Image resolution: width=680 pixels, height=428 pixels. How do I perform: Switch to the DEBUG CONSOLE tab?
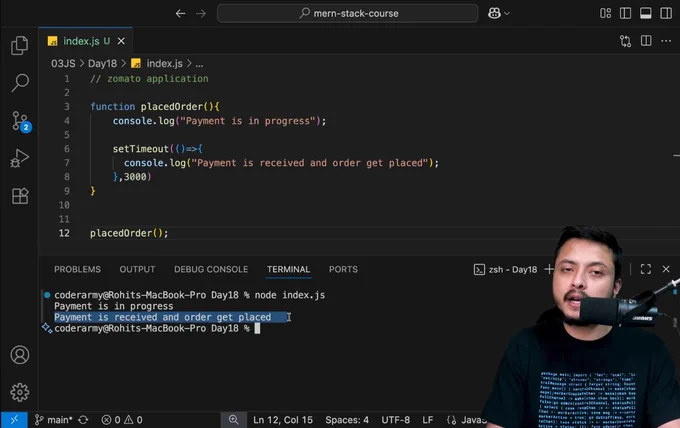(x=211, y=269)
